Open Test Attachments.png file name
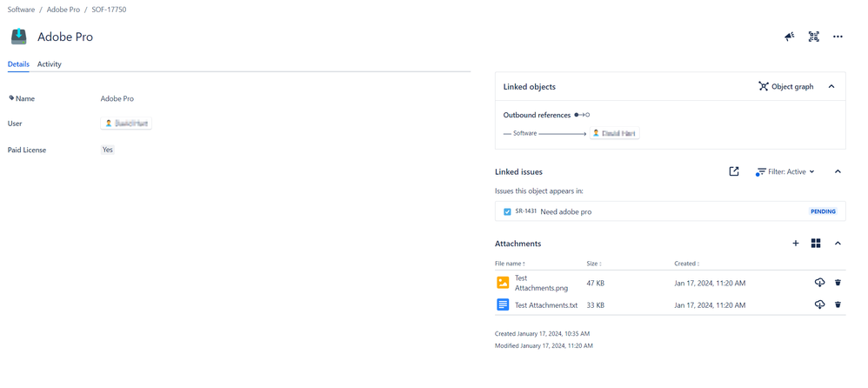 541,283
